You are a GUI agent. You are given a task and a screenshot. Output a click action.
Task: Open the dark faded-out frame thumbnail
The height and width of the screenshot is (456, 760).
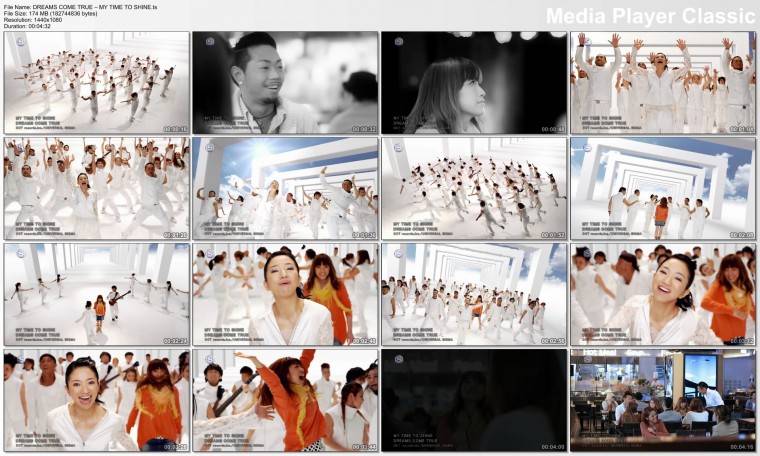pos(474,400)
